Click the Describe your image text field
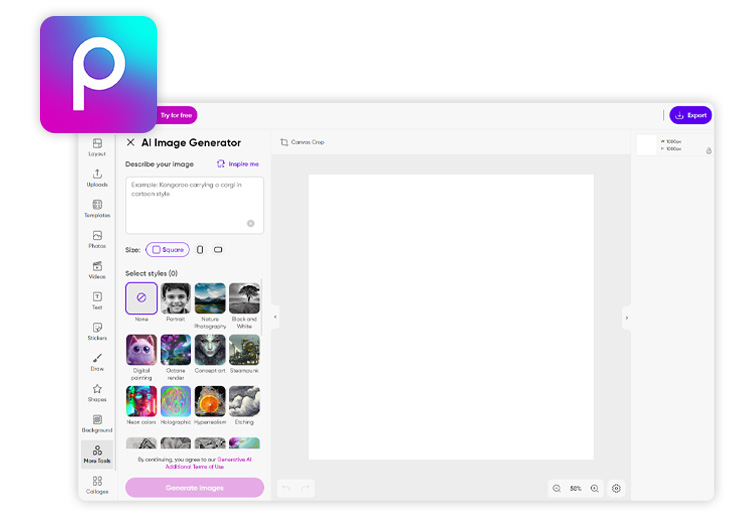This screenshot has height=514, width=750. coord(194,204)
